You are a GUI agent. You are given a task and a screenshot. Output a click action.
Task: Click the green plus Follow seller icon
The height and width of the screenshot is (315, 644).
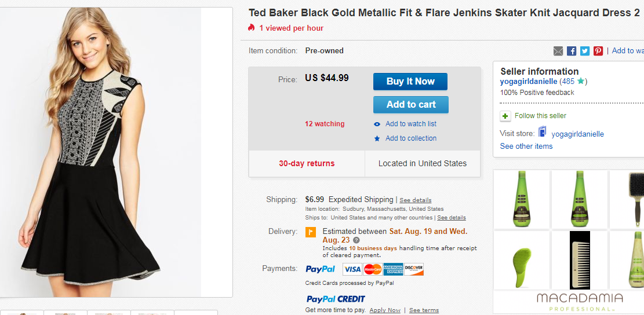[505, 116]
